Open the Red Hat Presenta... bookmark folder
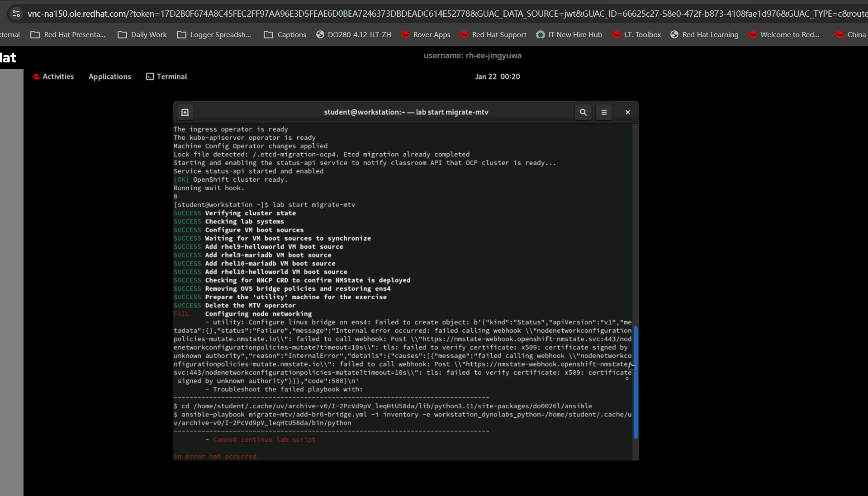868x496 pixels. pos(68,34)
